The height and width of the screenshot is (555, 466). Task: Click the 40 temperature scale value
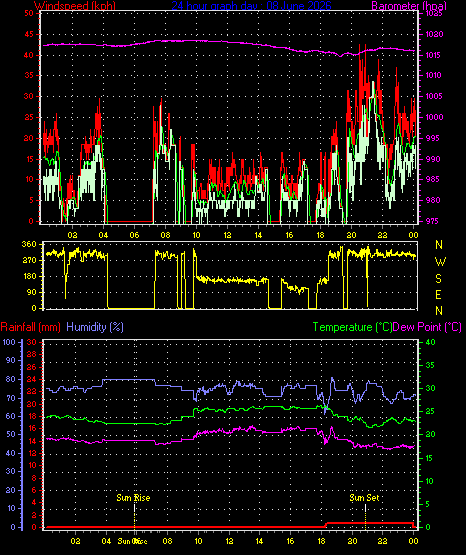point(430,342)
